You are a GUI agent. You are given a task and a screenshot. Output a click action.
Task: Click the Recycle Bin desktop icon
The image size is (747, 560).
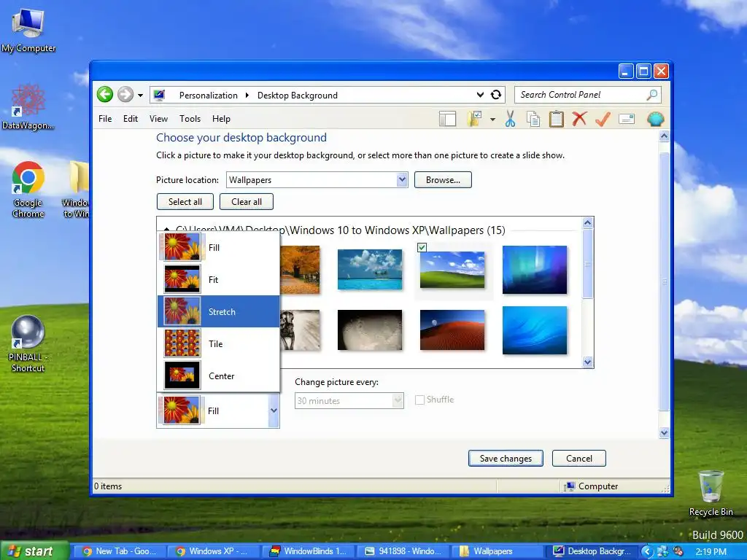click(x=711, y=493)
